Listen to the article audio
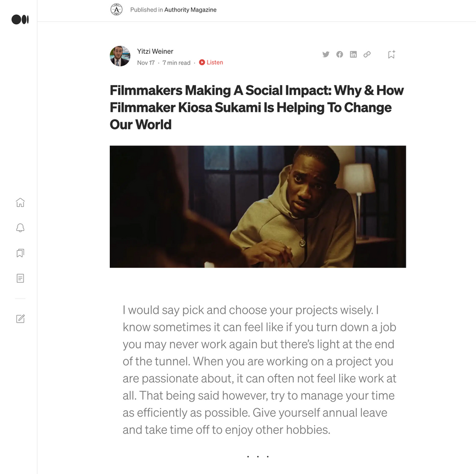The image size is (476, 474). click(211, 63)
